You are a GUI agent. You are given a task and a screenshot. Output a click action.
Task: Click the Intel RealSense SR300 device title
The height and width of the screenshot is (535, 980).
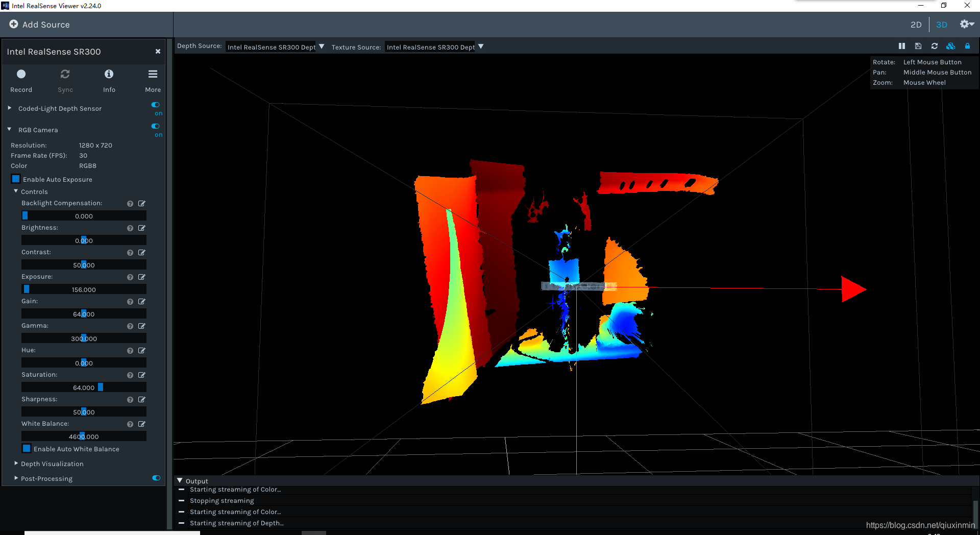coord(54,52)
